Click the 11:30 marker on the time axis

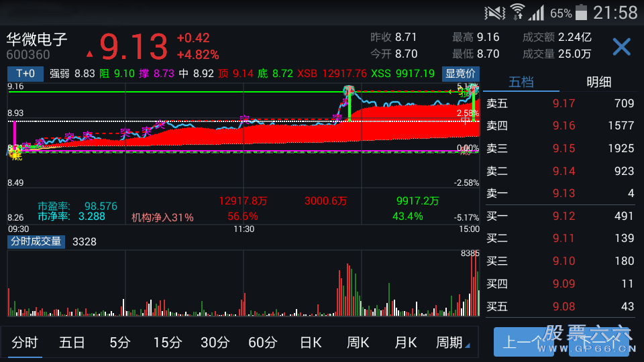click(x=244, y=229)
